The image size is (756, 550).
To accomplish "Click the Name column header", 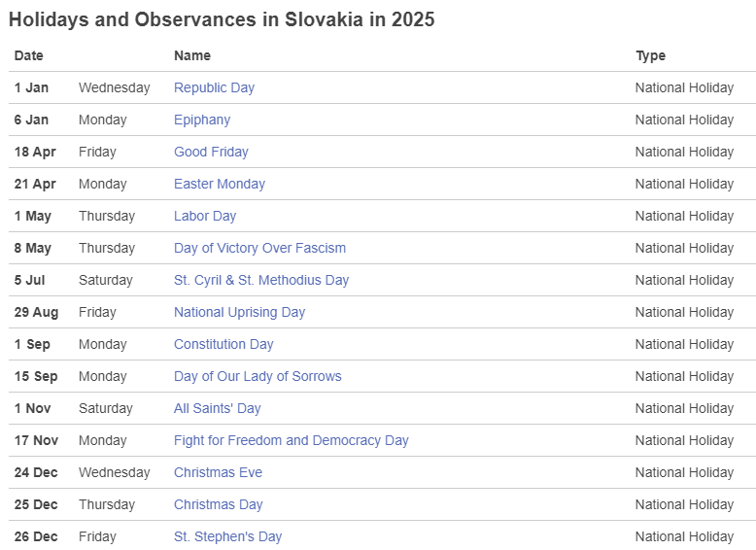I will [x=192, y=56].
